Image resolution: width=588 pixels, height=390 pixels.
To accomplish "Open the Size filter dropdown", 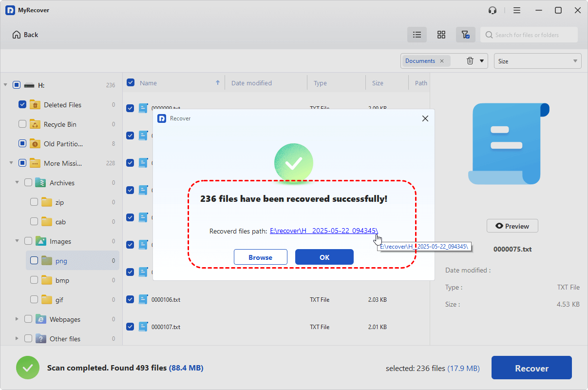I will [x=538, y=61].
